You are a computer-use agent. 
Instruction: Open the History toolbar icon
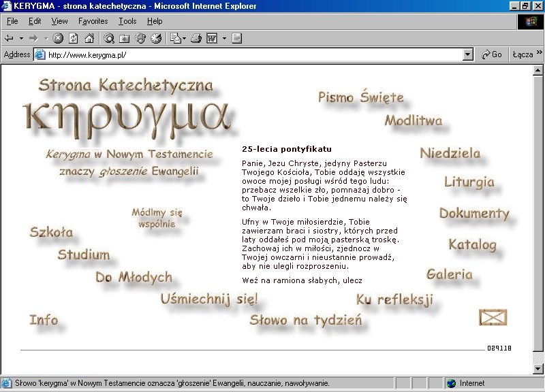click(x=156, y=38)
